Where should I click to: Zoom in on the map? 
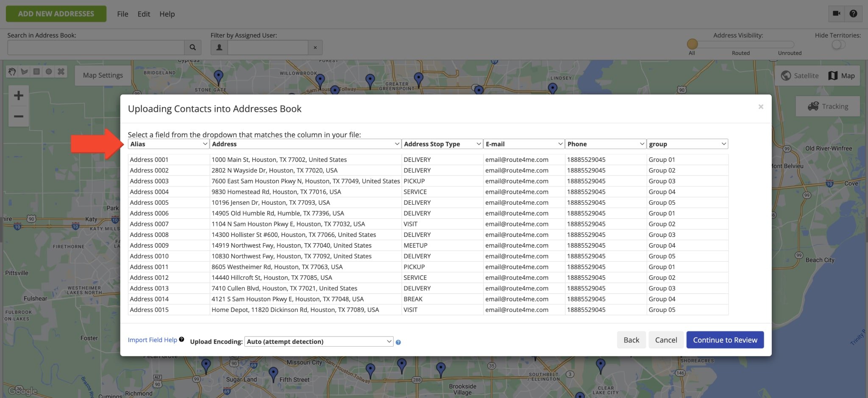(x=19, y=95)
